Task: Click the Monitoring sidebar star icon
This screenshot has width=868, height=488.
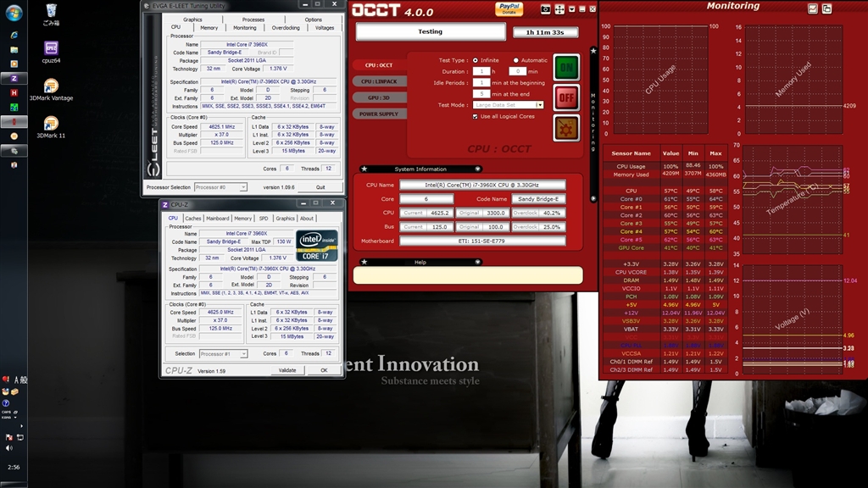Action: (593, 51)
